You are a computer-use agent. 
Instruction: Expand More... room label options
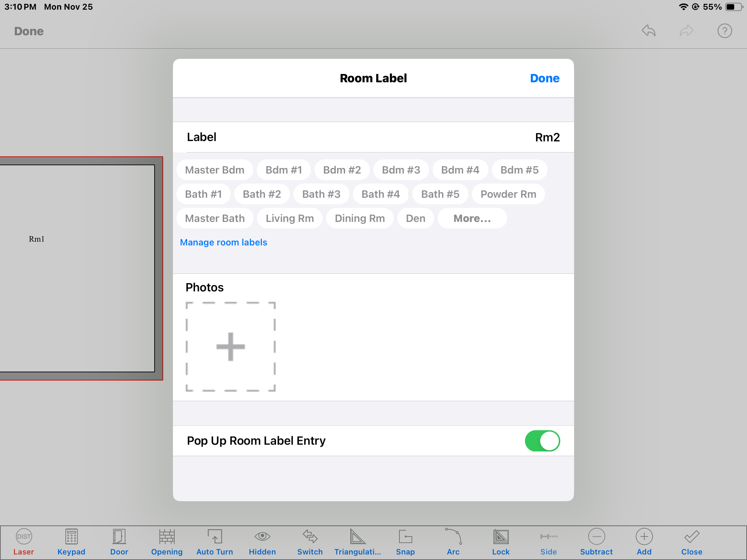click(x=472, y=218)
